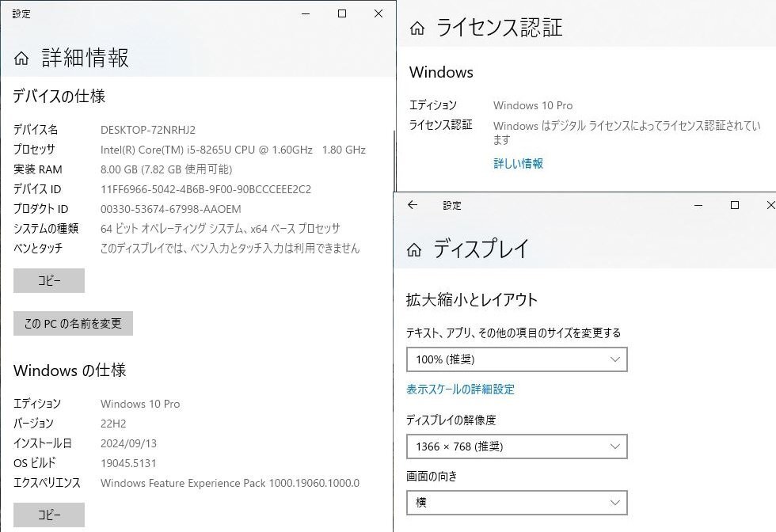Copy Windows specifications with lower コピー button
Image resolution: width=776 pixels, height=532 pixels.
49,515
